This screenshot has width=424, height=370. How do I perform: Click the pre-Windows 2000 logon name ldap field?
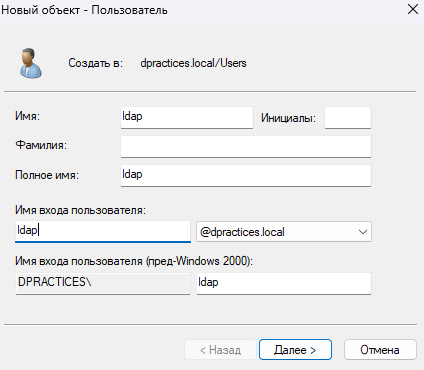284,283
